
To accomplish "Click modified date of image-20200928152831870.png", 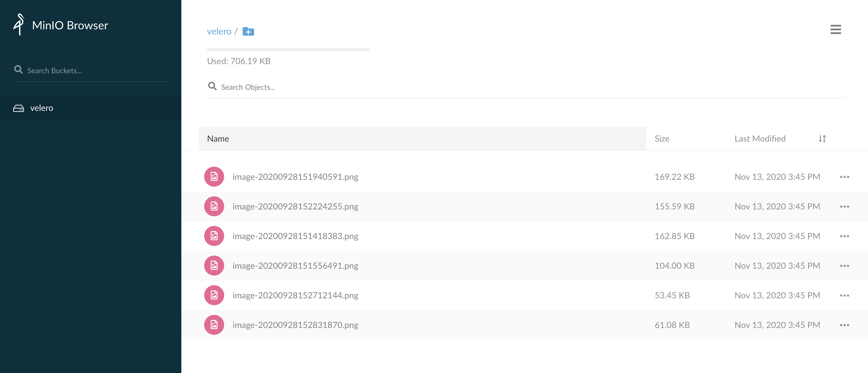I will pyautogui.click(x=777, y=325).
